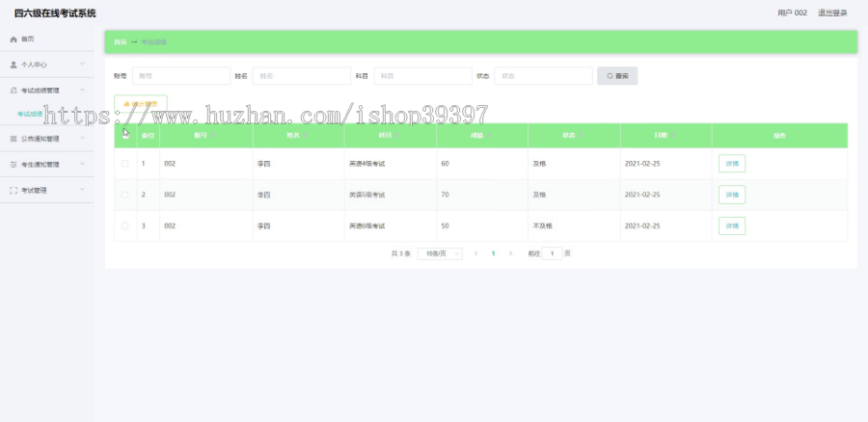This screenshot has width=868, height=422.
Task: Click the person icon beside 个人中心
Action: click(14, 65)
